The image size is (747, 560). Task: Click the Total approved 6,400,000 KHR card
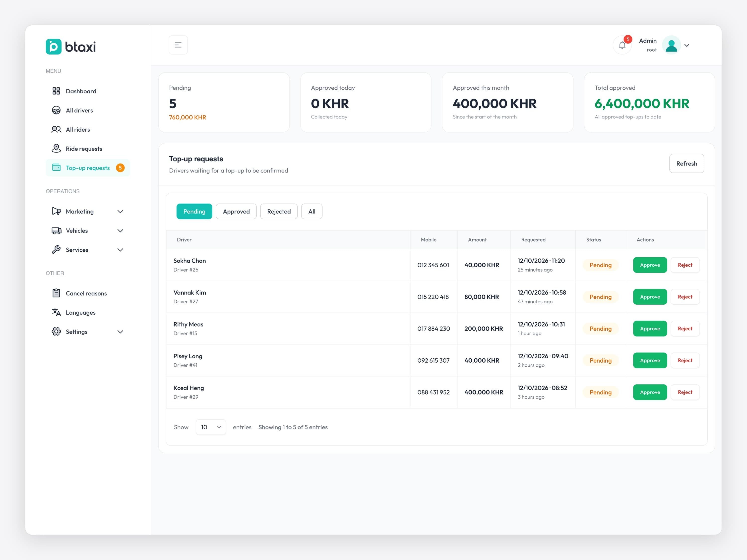point(649,102)
